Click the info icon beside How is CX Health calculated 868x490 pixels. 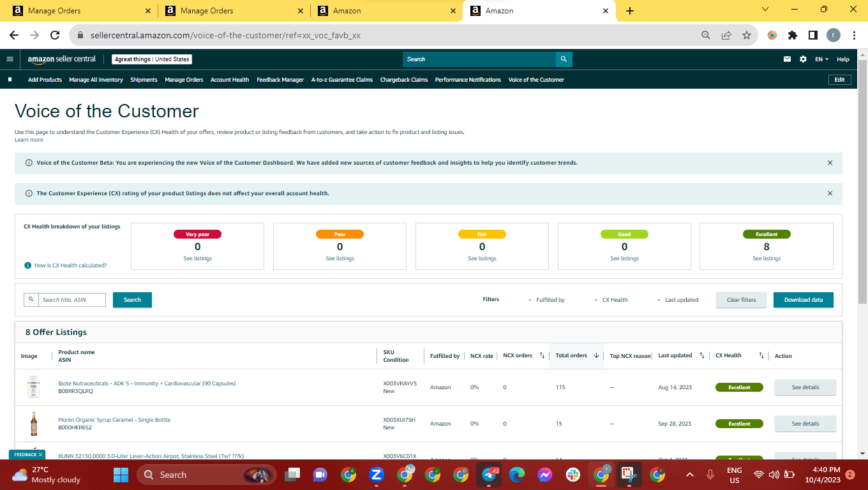(28, 265)
